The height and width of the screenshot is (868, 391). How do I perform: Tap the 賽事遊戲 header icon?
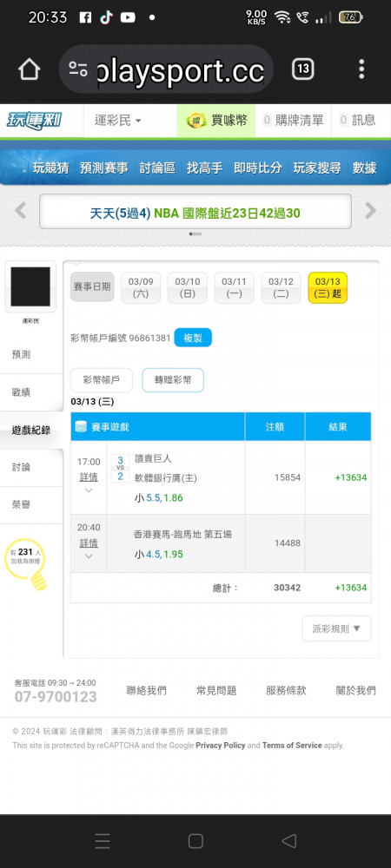(x=82, y=427)
